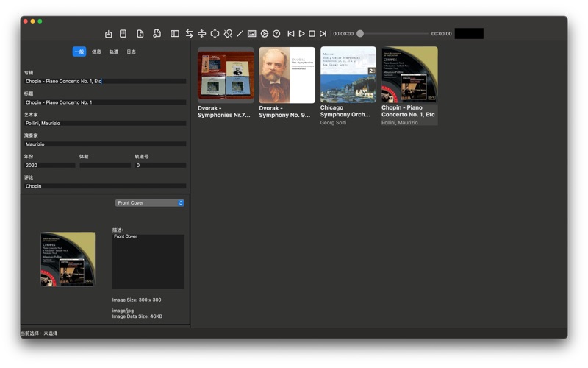Skip to the next track
The width and height of the screenshot is (588, 368).
point(323,34)
